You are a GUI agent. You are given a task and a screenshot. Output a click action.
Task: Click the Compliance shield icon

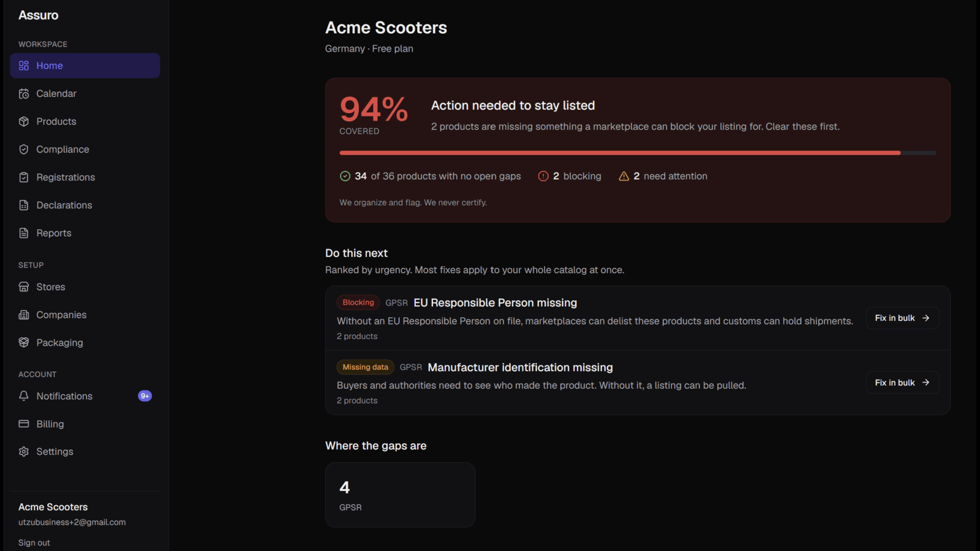click(24, 149)
